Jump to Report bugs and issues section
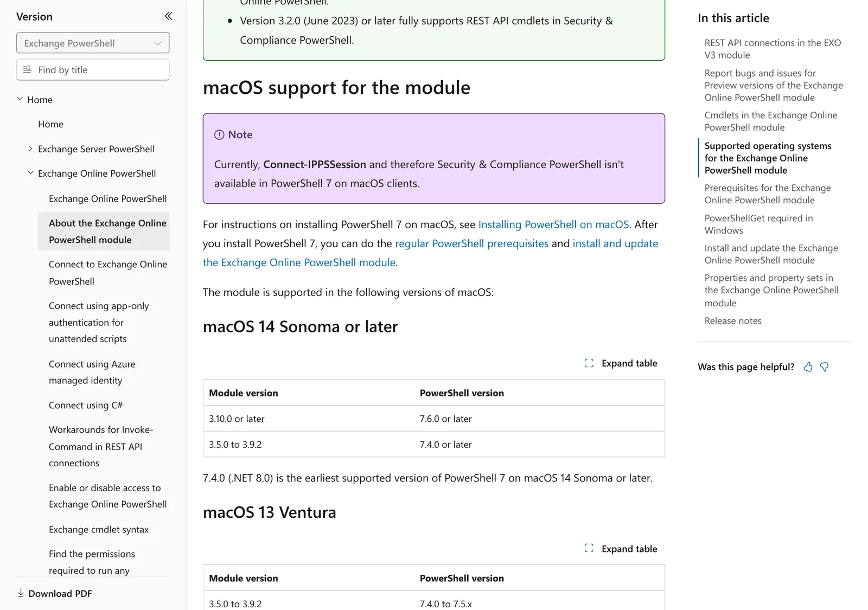The height and width of the screenshot is (610, 868). tap(774, 85)
